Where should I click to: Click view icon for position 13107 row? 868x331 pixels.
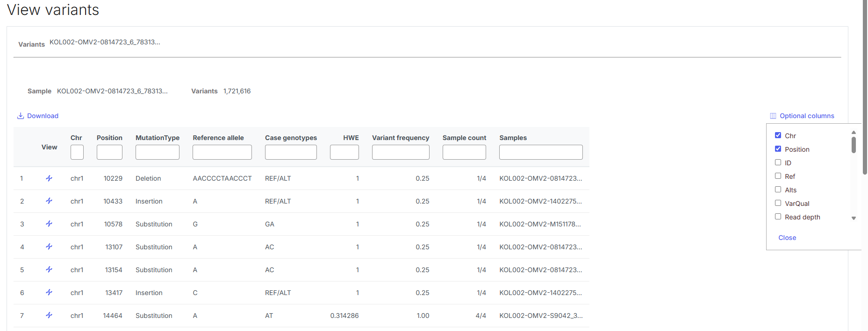coord(49,247)
